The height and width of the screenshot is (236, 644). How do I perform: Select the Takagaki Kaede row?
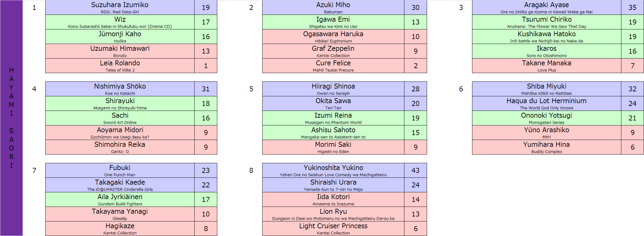[131, 185]
